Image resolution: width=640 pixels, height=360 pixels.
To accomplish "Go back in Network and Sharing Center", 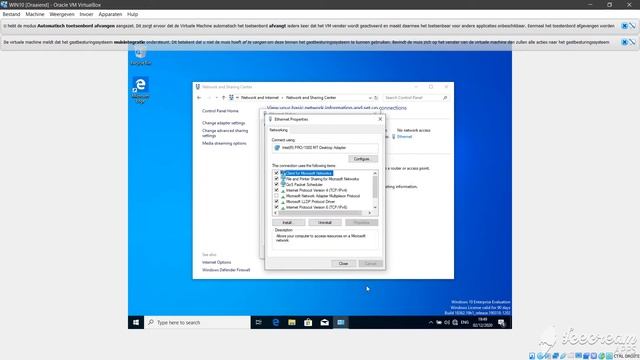I will tap(199, 98).
